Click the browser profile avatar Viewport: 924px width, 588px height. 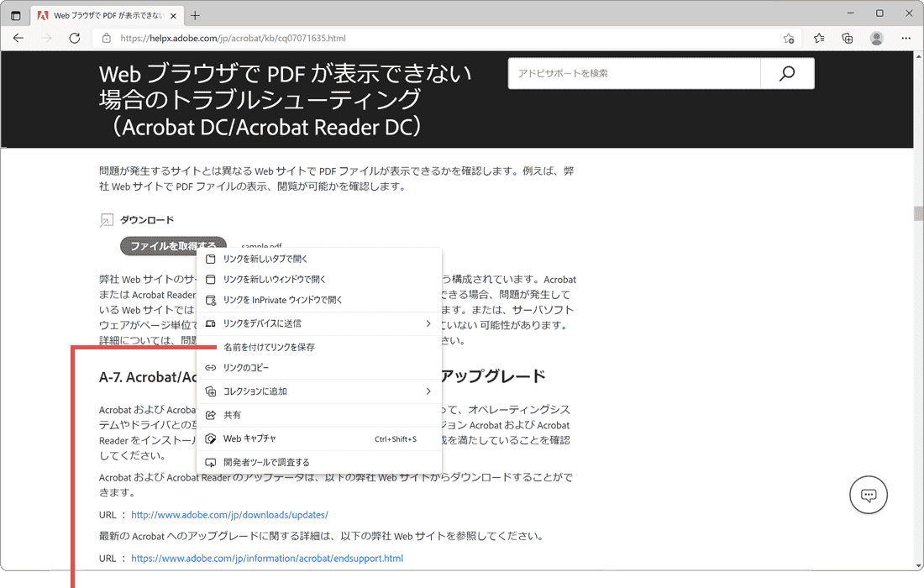coord(876,38)
